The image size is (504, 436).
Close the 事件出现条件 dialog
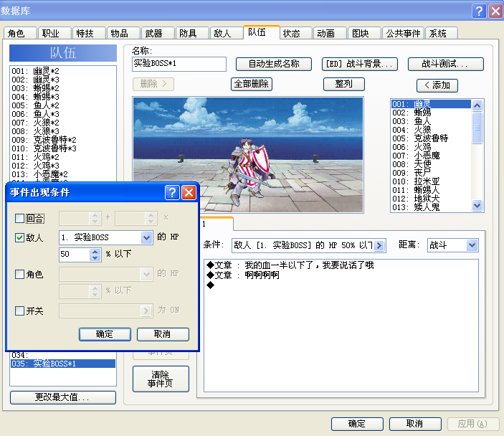pyautogui.click(x=189, y=193)
